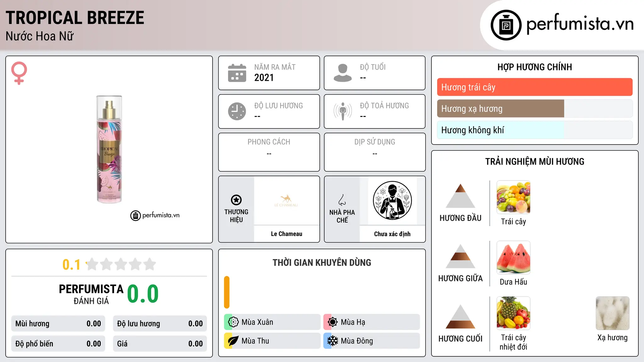
Task: Click the calendar icon beside NĂM RA MẮT
Action: pos(237,73)
